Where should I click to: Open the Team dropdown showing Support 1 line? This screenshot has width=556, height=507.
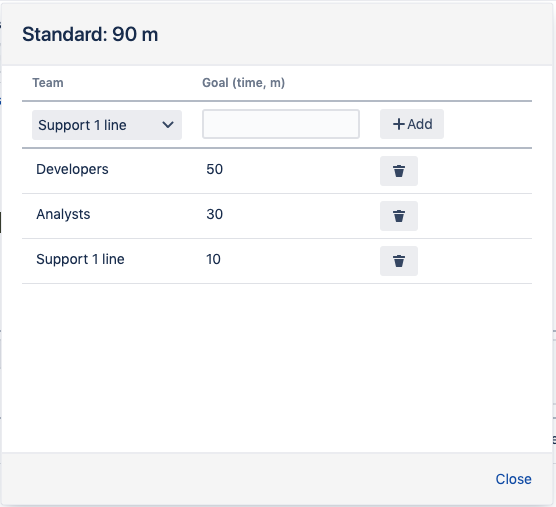pos(107,125)
